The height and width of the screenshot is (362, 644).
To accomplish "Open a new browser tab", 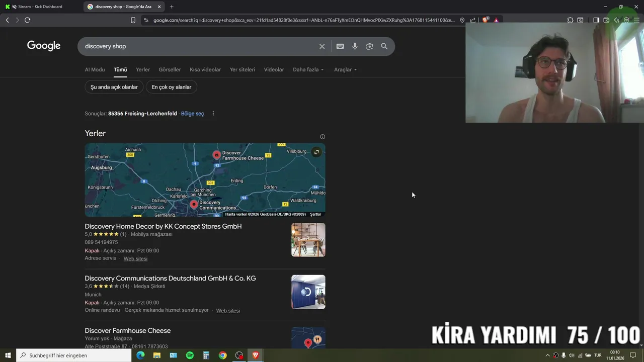I will point(172,7).
